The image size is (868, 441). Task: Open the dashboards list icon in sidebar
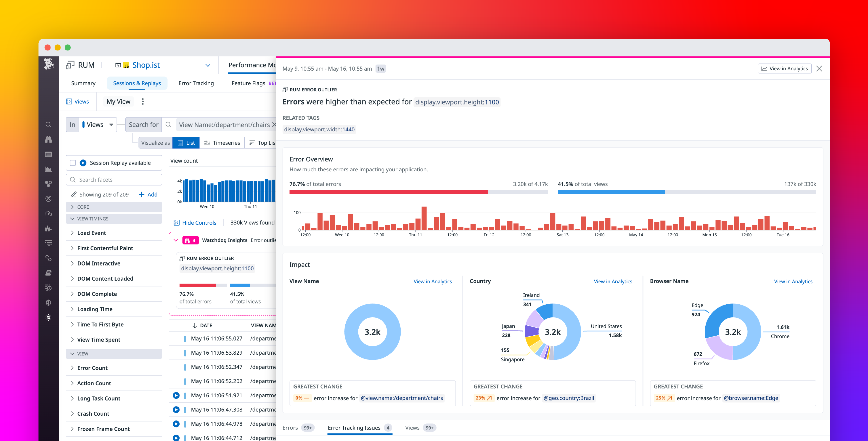tap(48, 154)
